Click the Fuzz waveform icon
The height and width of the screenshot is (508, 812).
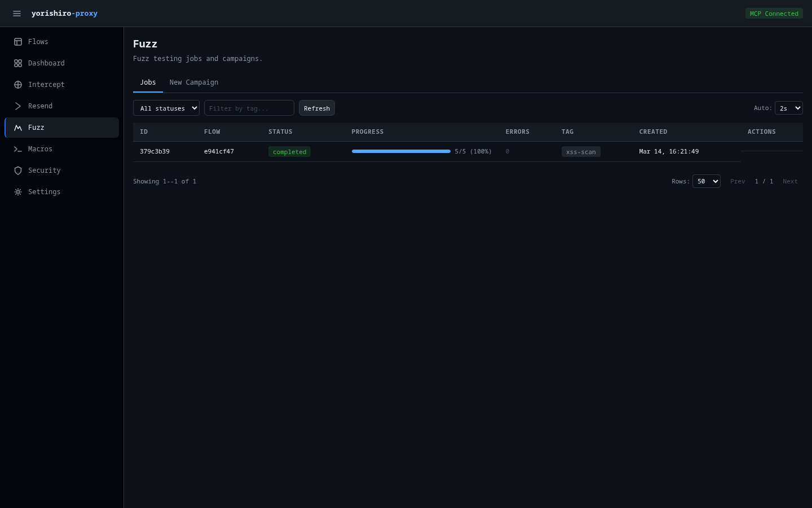click(x=18, y=128)
